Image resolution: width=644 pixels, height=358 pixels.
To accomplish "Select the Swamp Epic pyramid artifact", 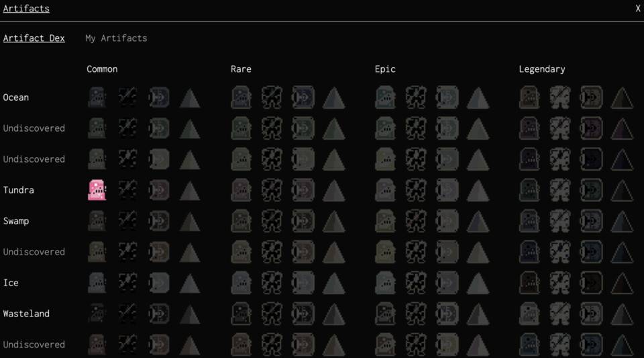I will pyautogui.click(x=478, y=221).
